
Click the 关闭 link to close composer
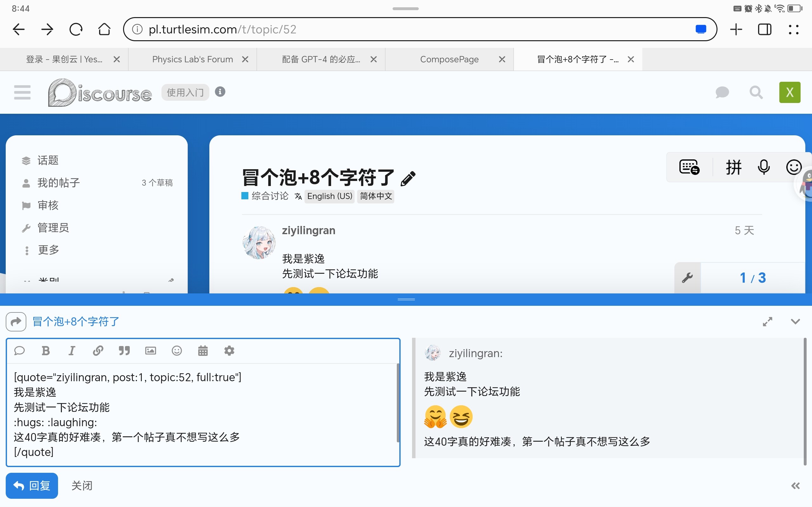pyautogui.click(x=82, y=485)
